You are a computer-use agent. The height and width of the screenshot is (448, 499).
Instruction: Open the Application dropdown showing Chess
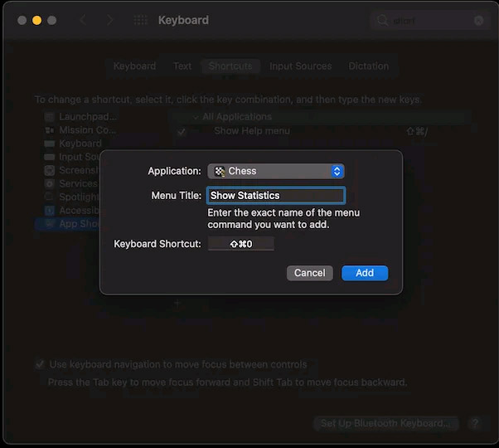275,171
